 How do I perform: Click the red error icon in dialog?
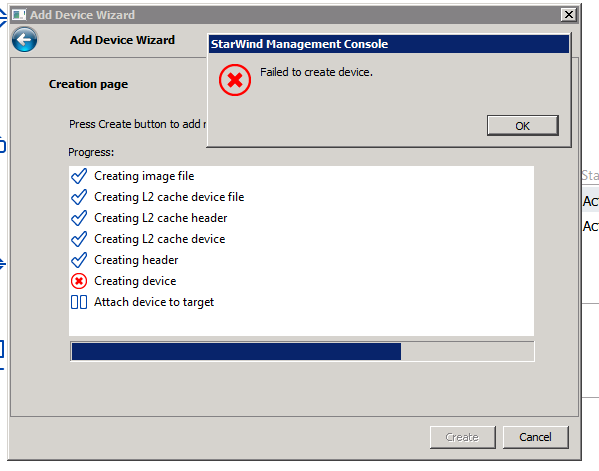click(235, 80)
